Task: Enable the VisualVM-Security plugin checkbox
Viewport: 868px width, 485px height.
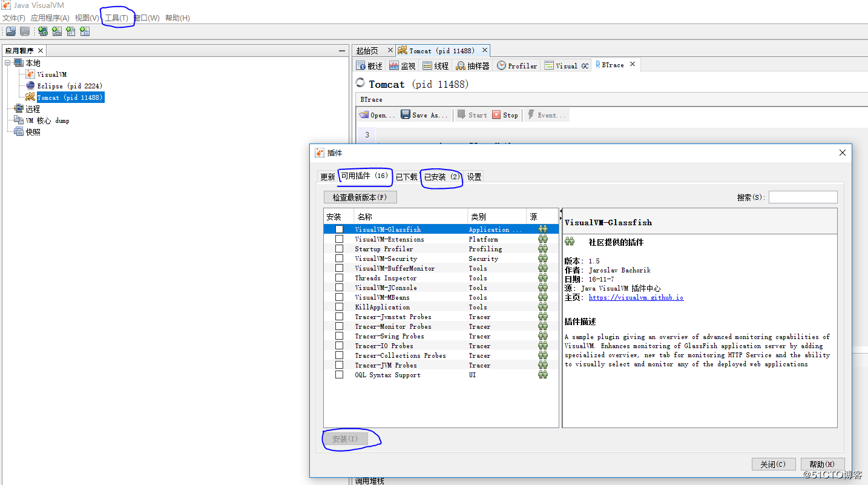Action: (339, 259)
